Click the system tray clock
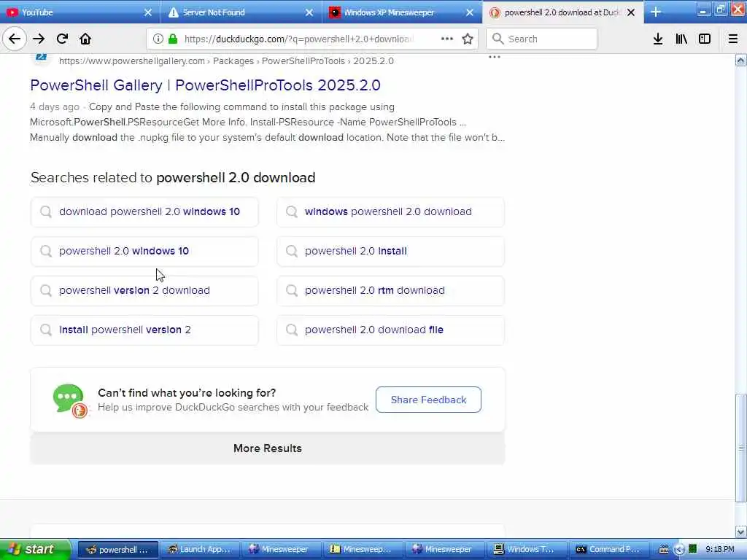Screen dimensions: 747x560 pyautogui.click(x=720, y=550)
